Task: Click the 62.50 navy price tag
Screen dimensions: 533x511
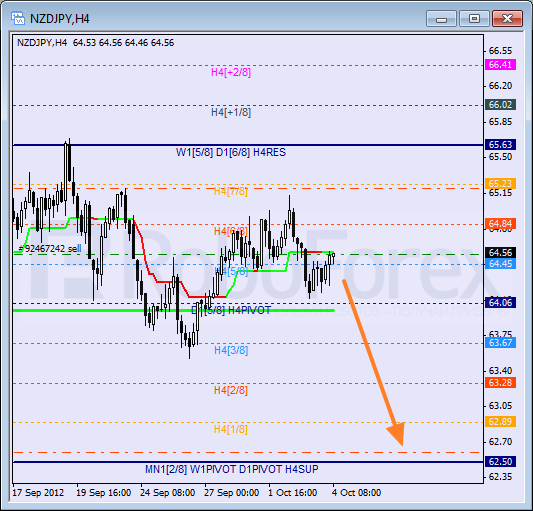Action: tap(500, 462)
